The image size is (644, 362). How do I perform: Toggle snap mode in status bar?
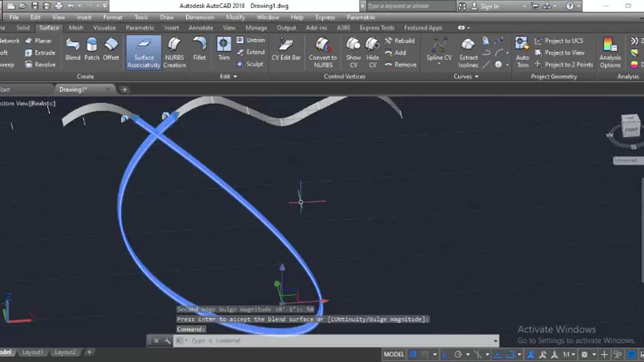pyautogui.click(x=425, y=354)
